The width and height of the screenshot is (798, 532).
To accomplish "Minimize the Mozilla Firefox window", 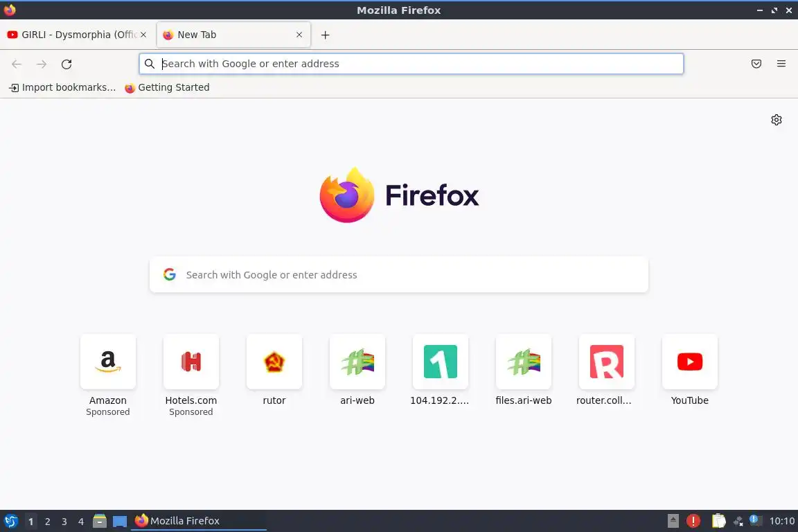I will tap(760, 10).
